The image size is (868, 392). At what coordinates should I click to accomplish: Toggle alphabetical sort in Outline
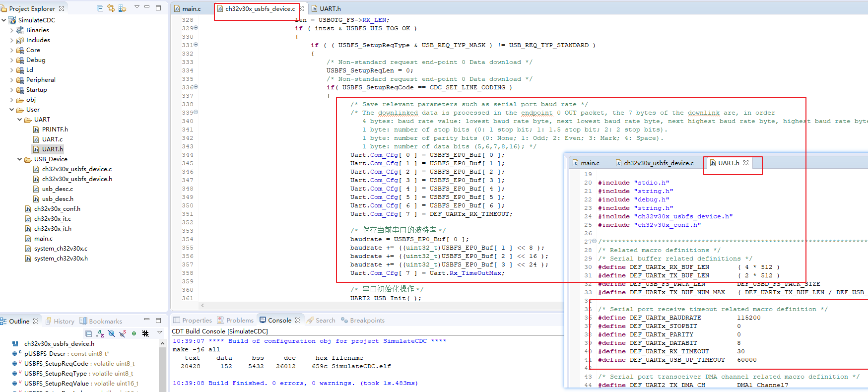100,333
